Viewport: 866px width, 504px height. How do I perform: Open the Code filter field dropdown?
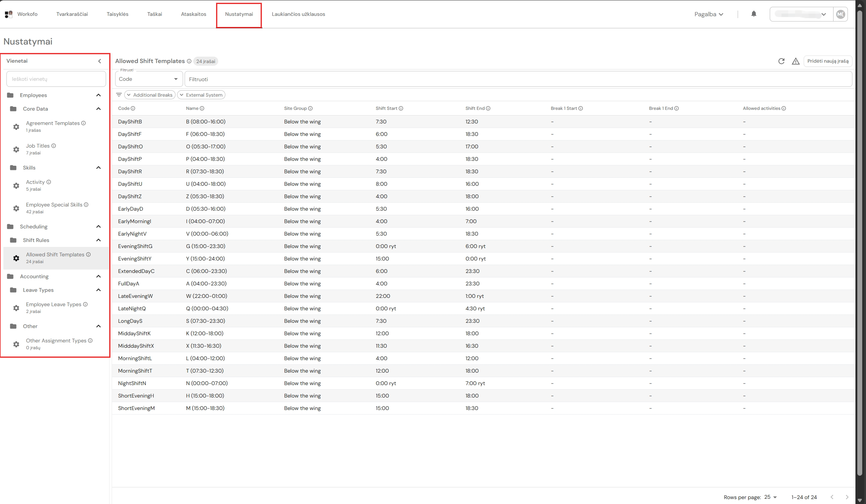tap(149, 79)
